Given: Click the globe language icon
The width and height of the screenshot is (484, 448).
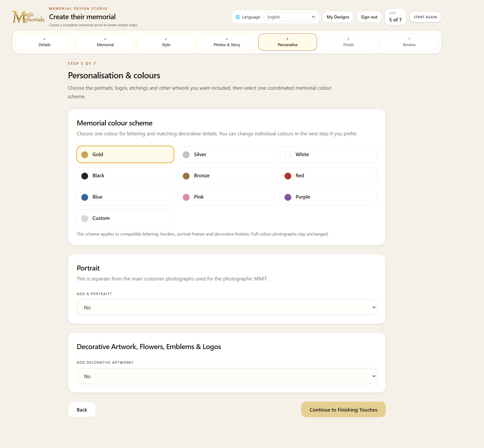Looking at the screenshot, I should pyautogui.click(x=238, y=17).
